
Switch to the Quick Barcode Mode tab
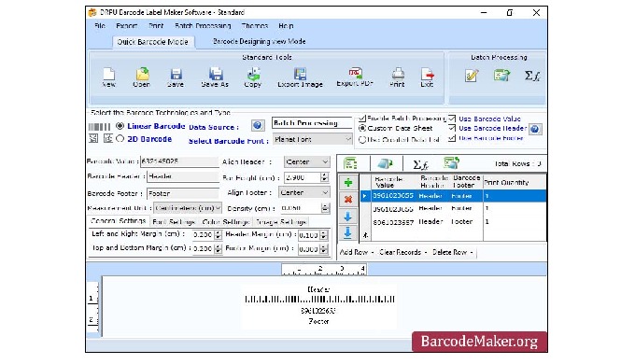152,42
